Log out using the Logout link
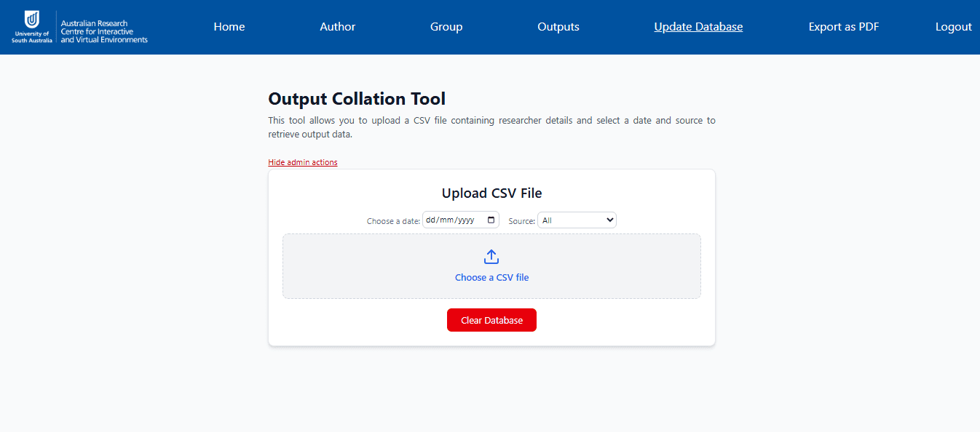Screen dimensions: 980x432 tap(953, 27)
